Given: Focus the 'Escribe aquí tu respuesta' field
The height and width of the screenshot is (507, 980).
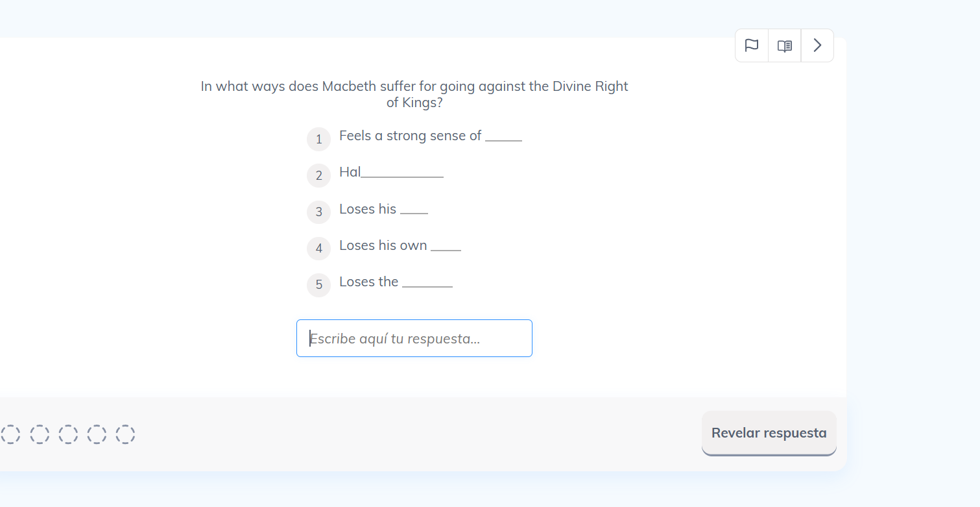Looking at the screenshot, I should [414, 338].
